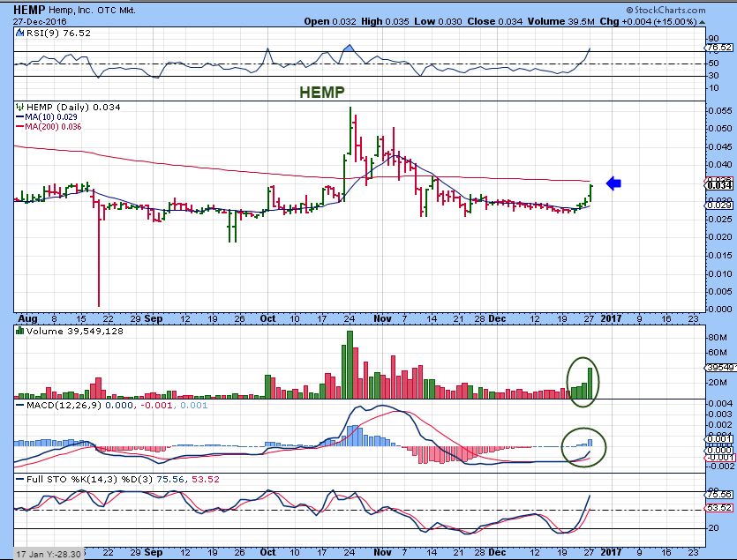Viewport: 737px width, 560px height.
Task: Click the up triangle after the Chg percentage
Action: pos(702,22)
